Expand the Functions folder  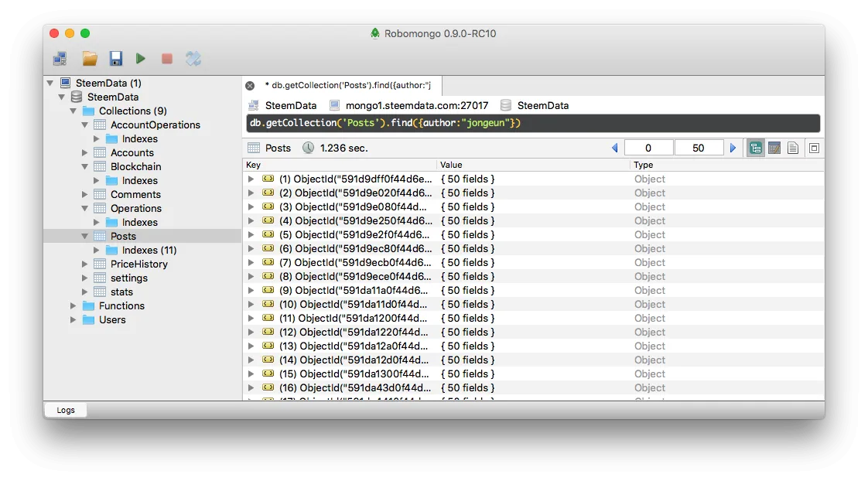[73, 305]
